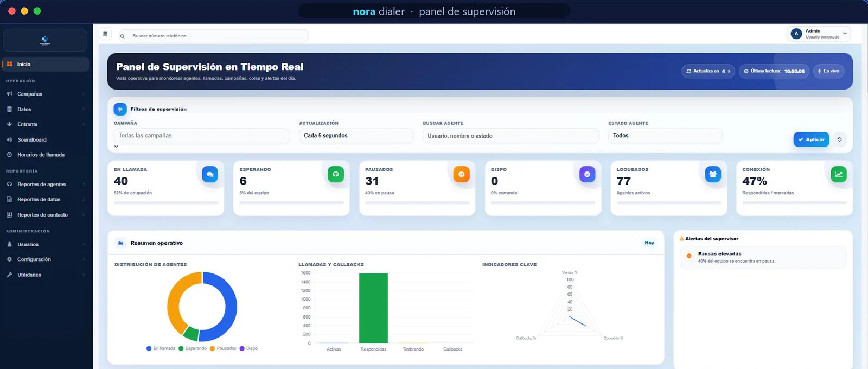Click the Conexión green chart icon
Image resolution: width=868 pixels, height=369 pixels.
pos(839,174)
